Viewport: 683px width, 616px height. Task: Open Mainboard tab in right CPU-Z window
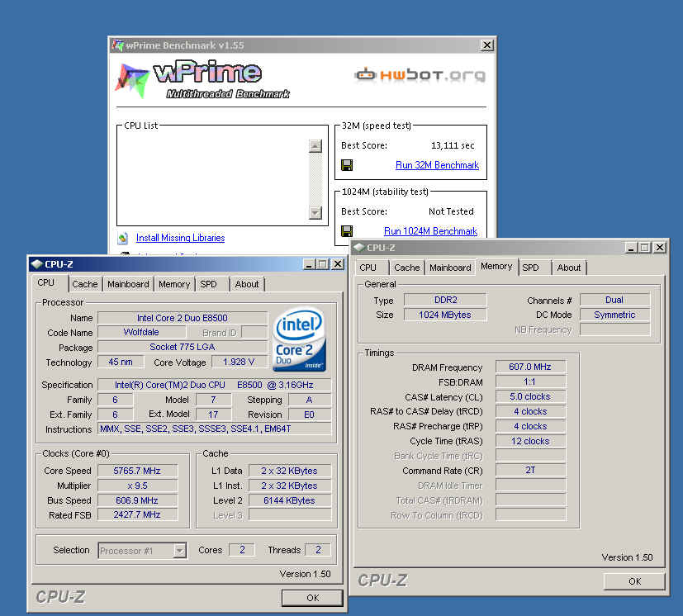450,268
